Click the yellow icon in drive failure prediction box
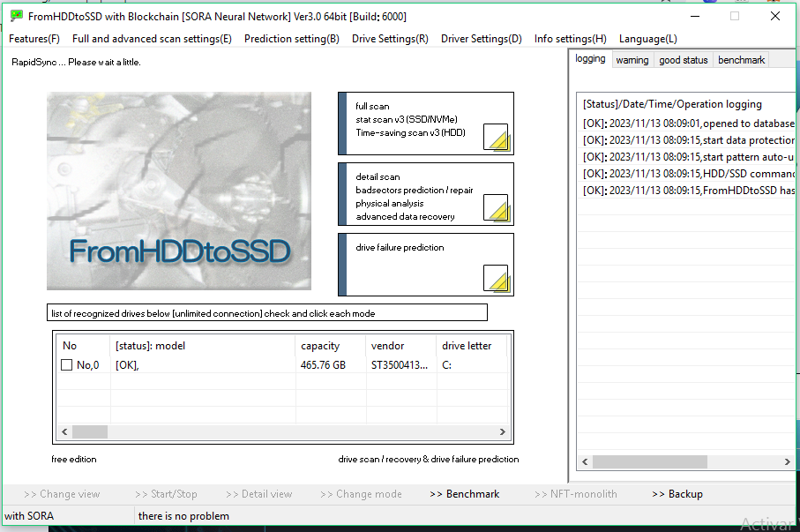The height and width of the screenshot is (532, 800). pyautogui.click(x=496, y=278)
